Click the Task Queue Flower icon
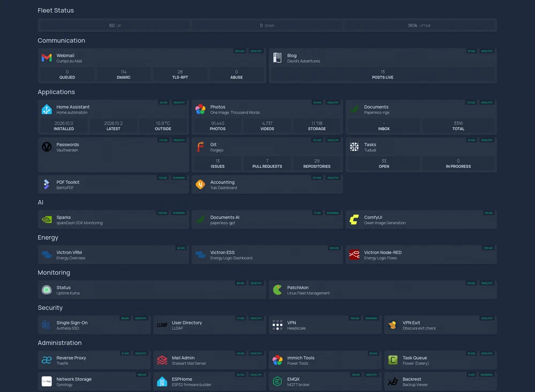 click(393, 360)
